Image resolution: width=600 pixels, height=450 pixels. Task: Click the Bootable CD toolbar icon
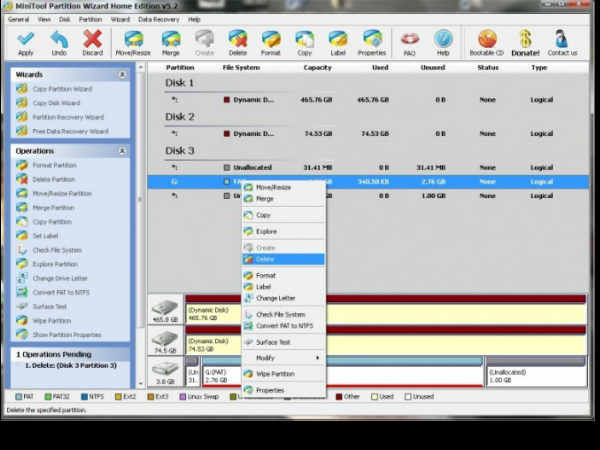[x=487, y=43]
